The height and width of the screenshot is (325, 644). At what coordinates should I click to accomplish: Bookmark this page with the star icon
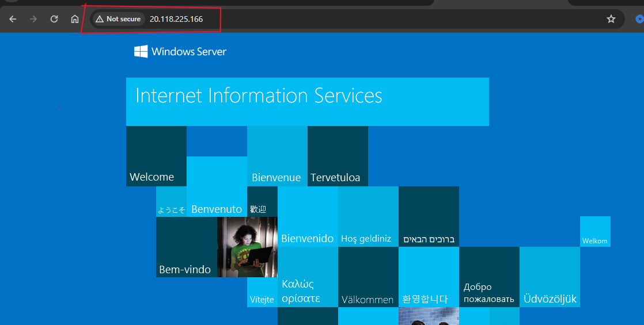click(611, 19)
